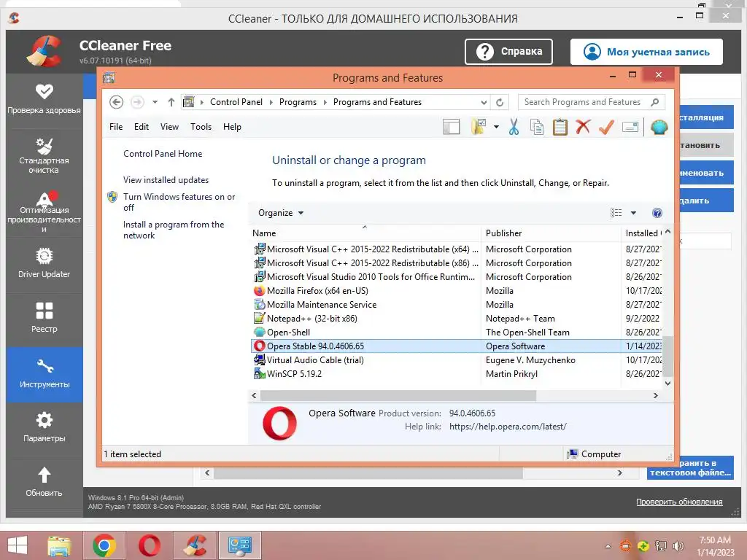The width and height of the screenshot is (747, 560).
Task: Click the blue help question mark icon
Action: pos(657,213)
